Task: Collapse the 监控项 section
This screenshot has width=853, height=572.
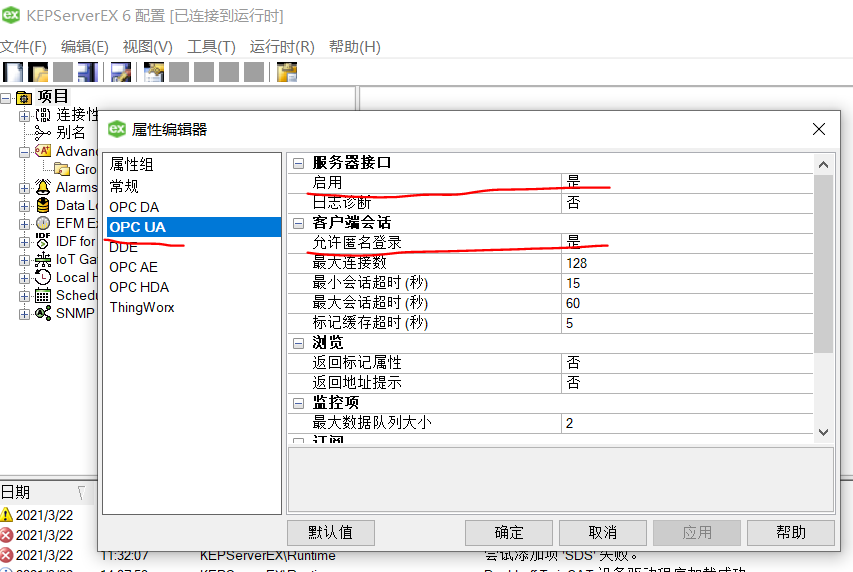Action: (x=298, y=403)
